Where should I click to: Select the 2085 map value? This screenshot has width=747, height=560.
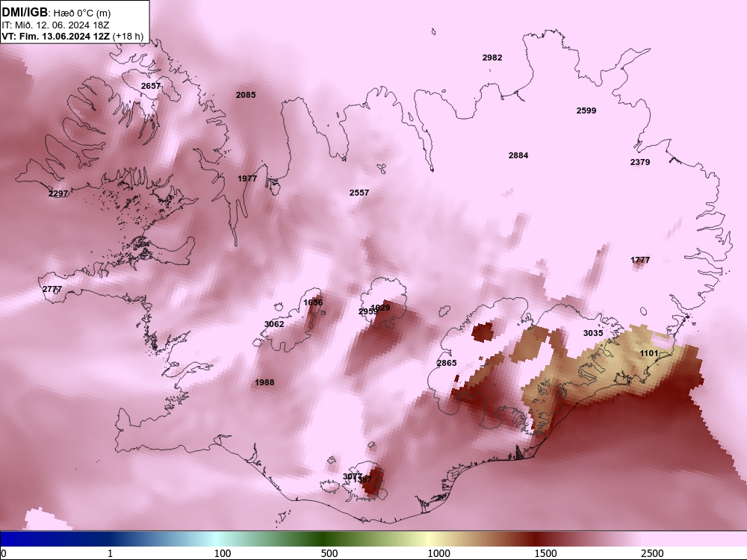(246, 96)
